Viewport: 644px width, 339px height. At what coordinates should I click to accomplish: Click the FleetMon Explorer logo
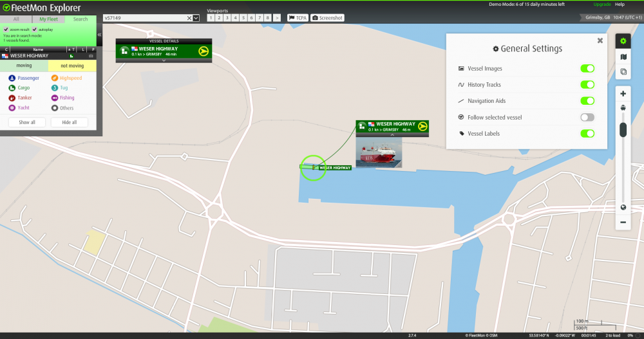pos(41,8)
